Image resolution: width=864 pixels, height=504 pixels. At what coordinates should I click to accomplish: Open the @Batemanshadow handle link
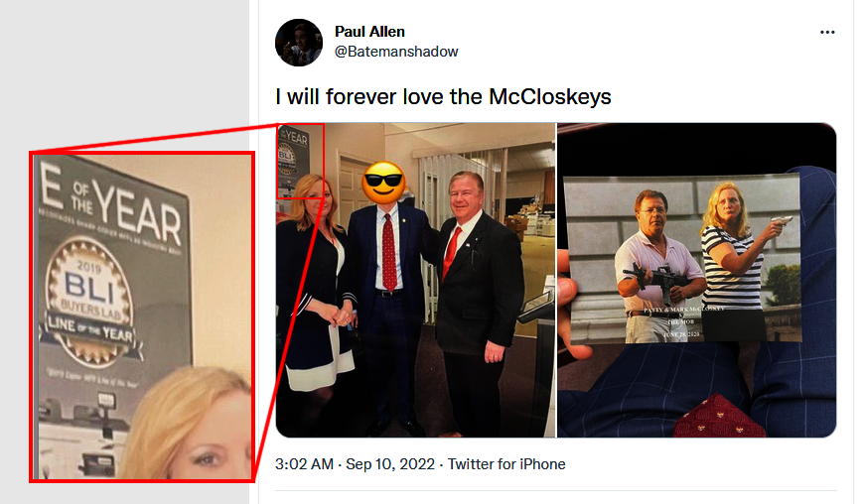click(x=396, y=52)
